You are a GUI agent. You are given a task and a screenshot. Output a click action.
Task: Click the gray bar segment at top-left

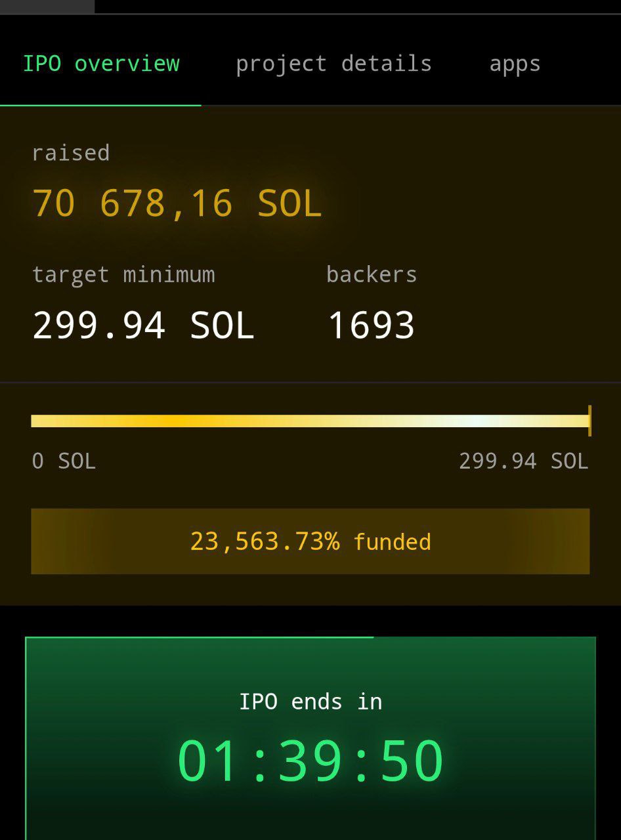pos(47,7)
